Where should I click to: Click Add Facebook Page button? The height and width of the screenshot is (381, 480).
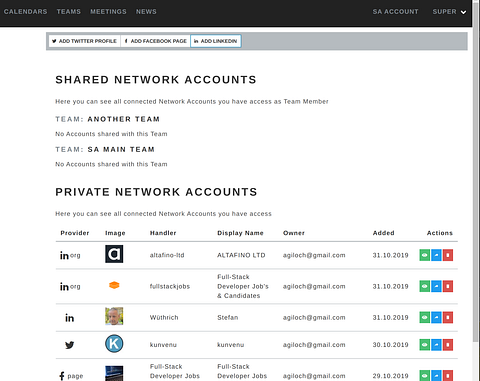pyautogui.click(x=155, y=41)
